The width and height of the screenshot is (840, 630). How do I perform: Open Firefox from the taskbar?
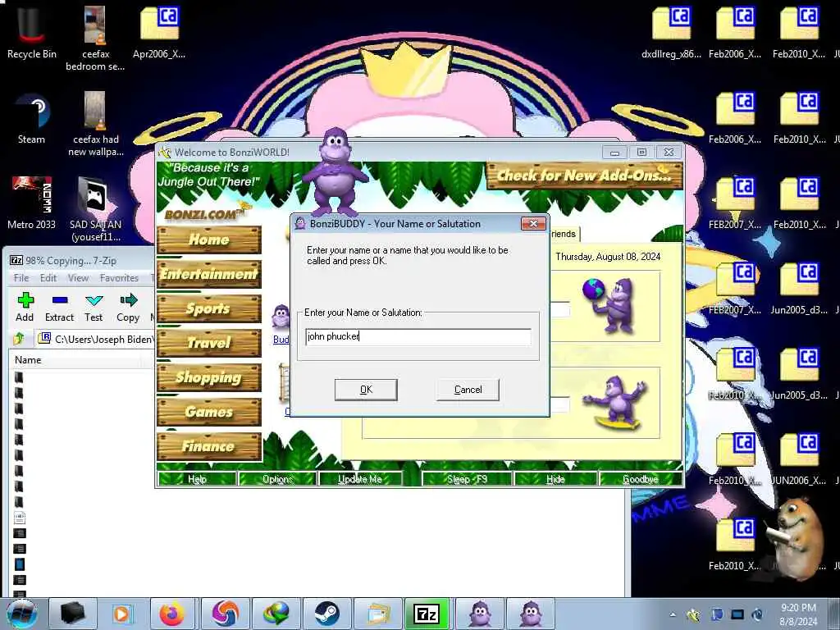click(171, 614)
